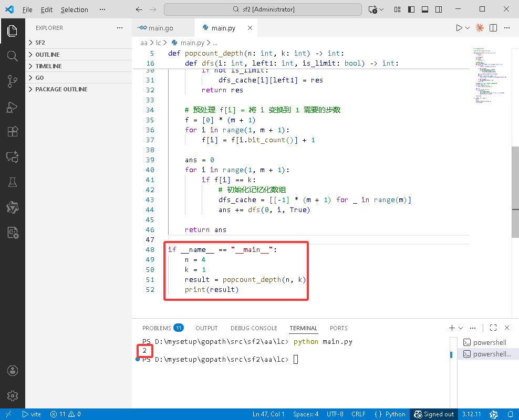Expand the GO section in Explorer
This screenshot has height=420, width=519.
tap(79, 78)
